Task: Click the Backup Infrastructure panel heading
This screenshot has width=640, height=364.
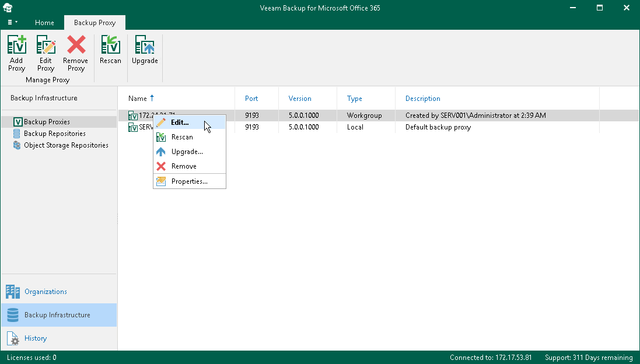Action: point(44,98)
